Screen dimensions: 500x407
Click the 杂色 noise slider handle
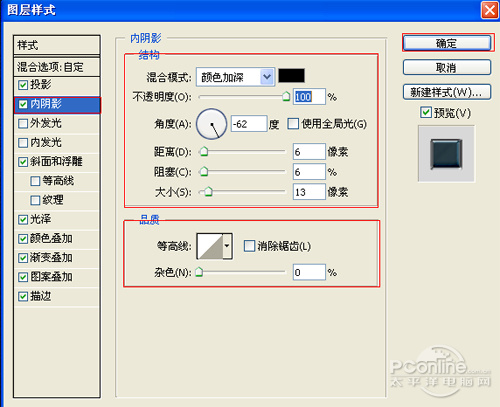pos(199,272)
